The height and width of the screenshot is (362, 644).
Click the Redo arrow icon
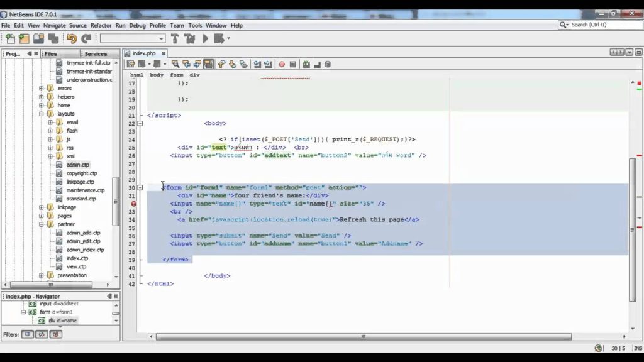point(86,38)
